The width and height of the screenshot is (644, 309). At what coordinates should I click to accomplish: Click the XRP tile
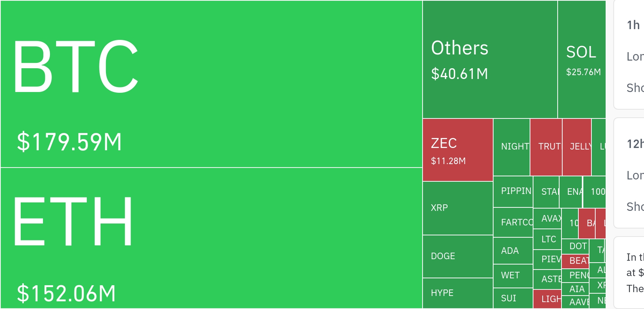click(x=457, y=208)
